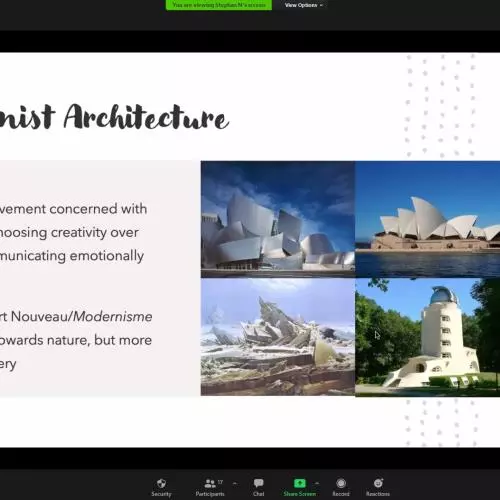The height and width of the screenshot is (500, 500).
Task: Open the View Options dropdown
Action: pyautogui.click(x=304, y=5)
